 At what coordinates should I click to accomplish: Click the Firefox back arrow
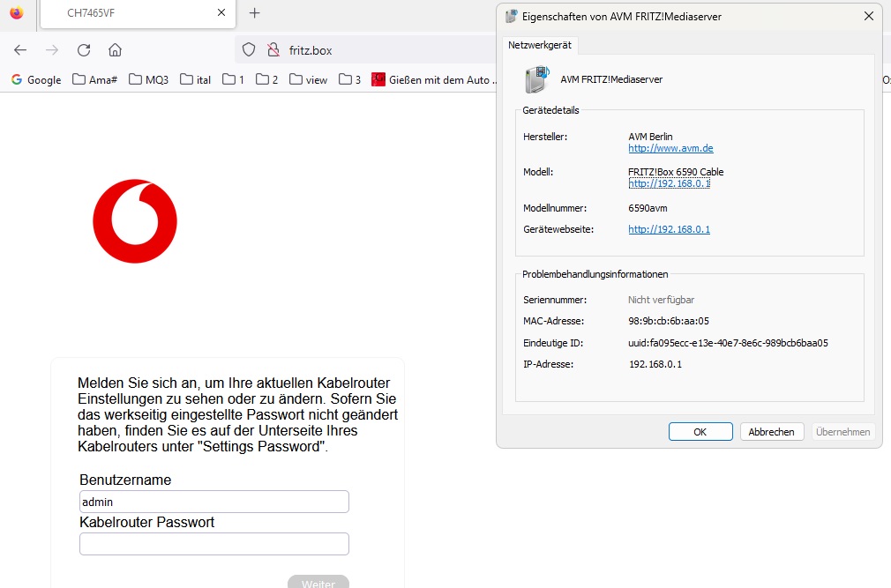point(20,50)
